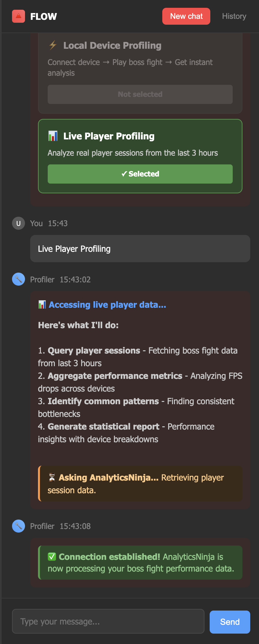Select the Live Player Profiling option card
259x644 pixels.
point(140,156)
